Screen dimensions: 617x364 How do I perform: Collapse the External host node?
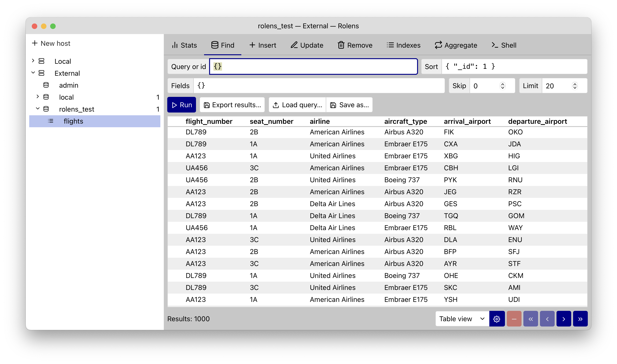tap(33, 73)
